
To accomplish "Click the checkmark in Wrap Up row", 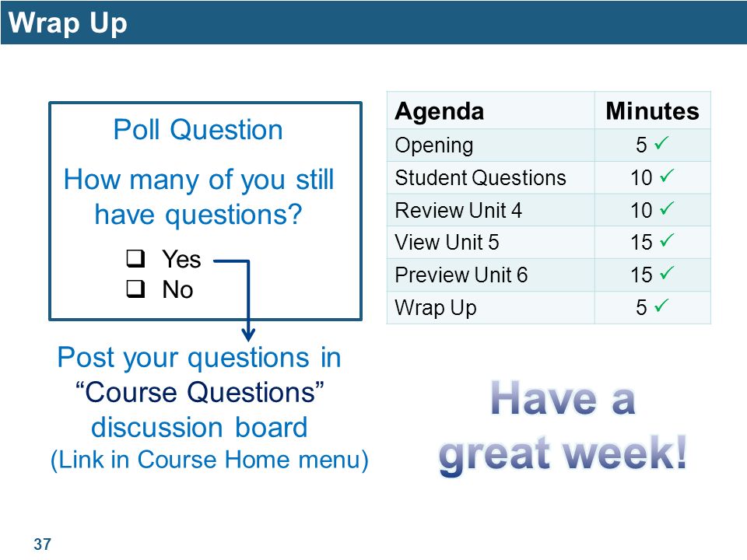I will click(x=661, y=305).
